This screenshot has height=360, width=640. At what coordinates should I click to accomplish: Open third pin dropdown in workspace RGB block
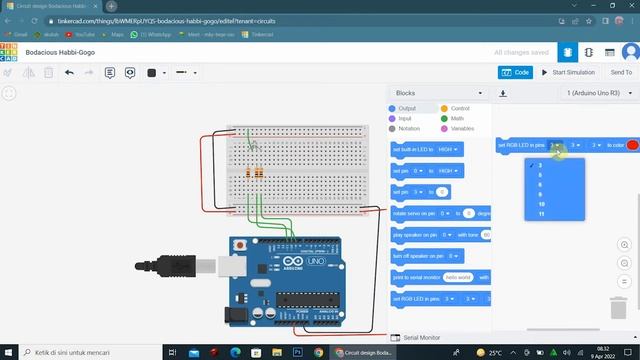coord(597,145)
